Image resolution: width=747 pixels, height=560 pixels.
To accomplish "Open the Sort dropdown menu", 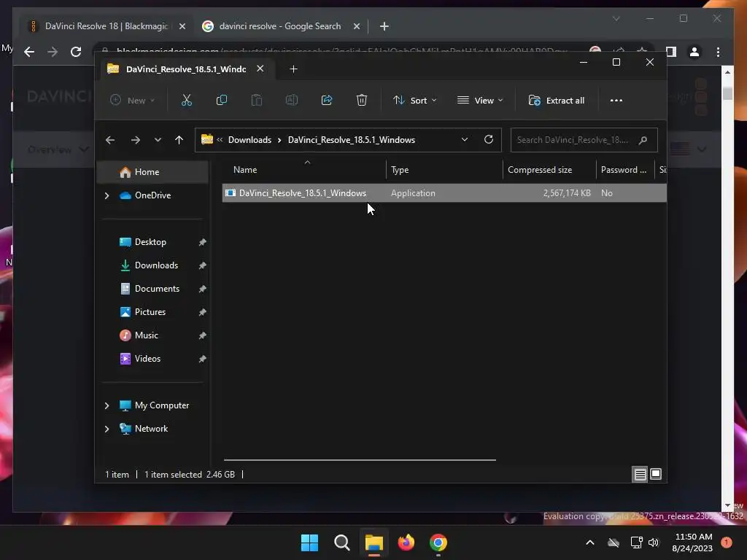I will [x=415, y=101].
